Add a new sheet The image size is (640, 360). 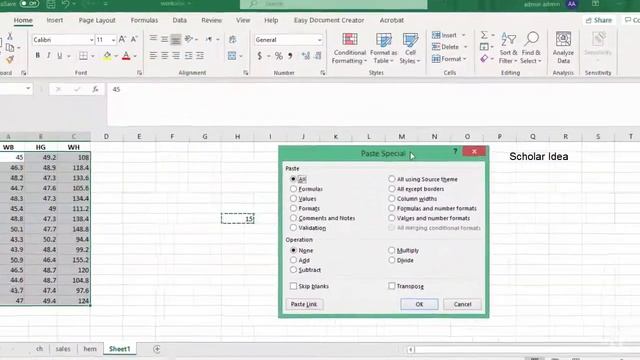pos(157,349)
